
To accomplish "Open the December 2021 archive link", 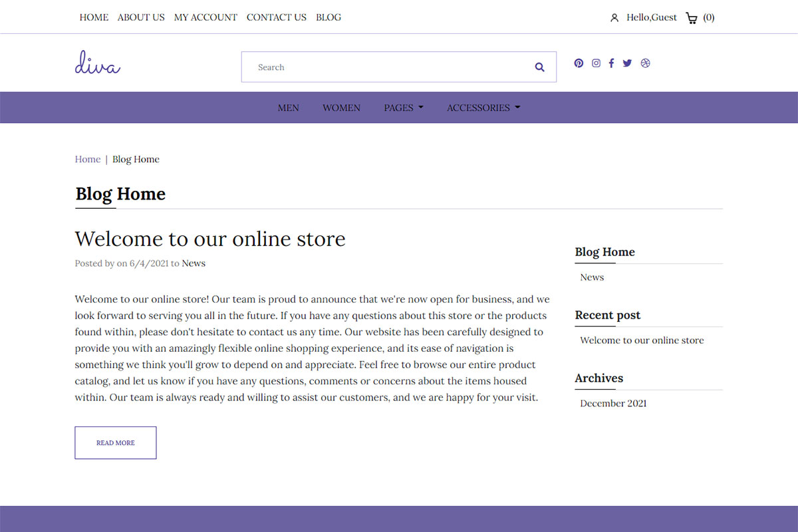I will tap(613, 403).
